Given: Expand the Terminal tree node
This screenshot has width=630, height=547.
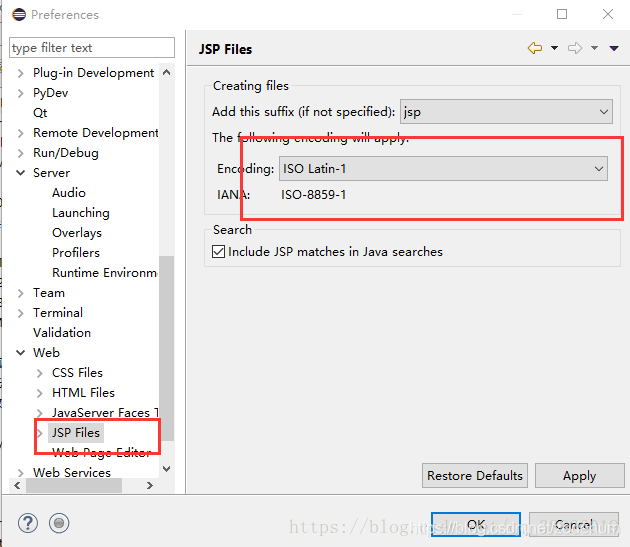Looking at the screenshot, I should 21,313.
